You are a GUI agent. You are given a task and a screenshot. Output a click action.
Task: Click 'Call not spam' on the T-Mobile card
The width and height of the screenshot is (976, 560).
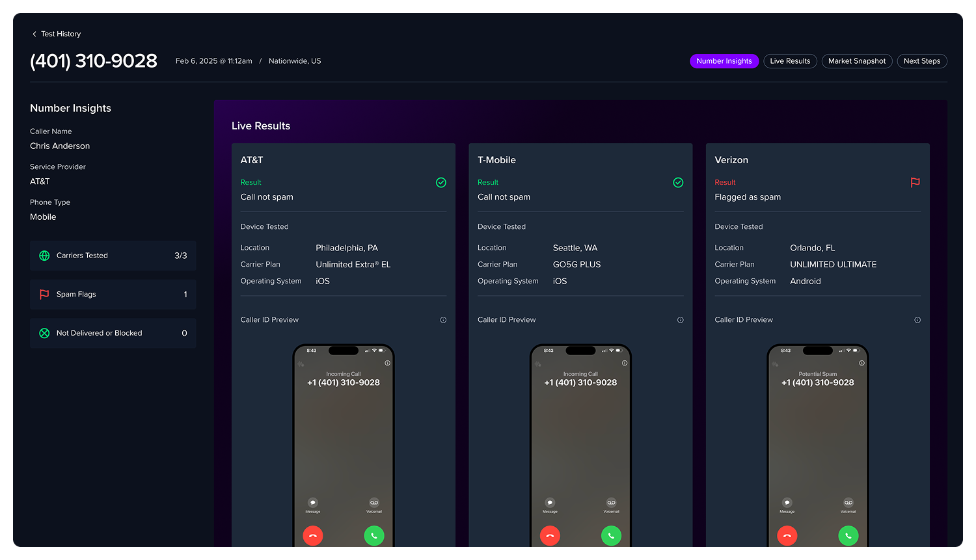click(x=504, y=197)
